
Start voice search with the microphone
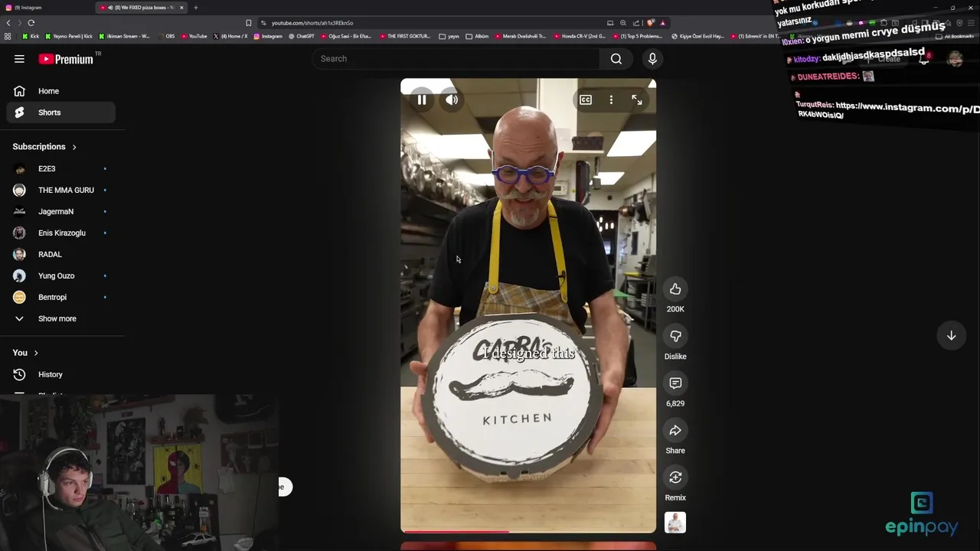point(652,59)
